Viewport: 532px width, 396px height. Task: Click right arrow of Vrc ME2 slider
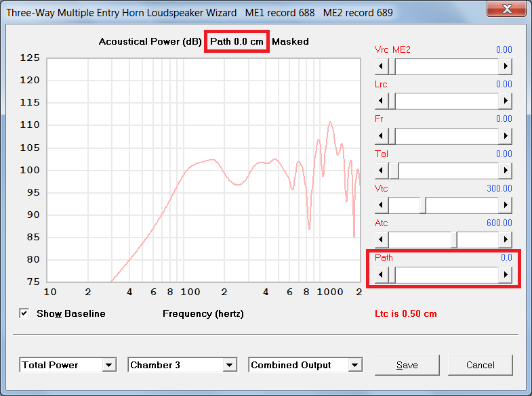click(x=505, y=66)
